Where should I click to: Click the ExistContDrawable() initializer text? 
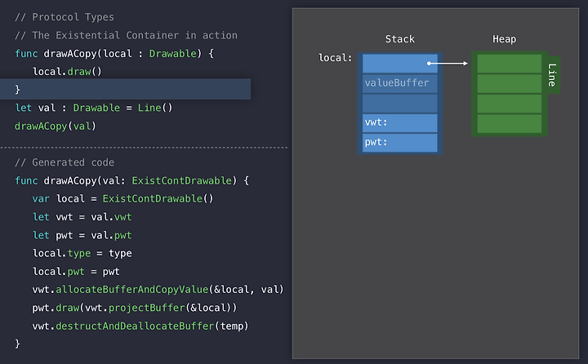tap(158, 198)
